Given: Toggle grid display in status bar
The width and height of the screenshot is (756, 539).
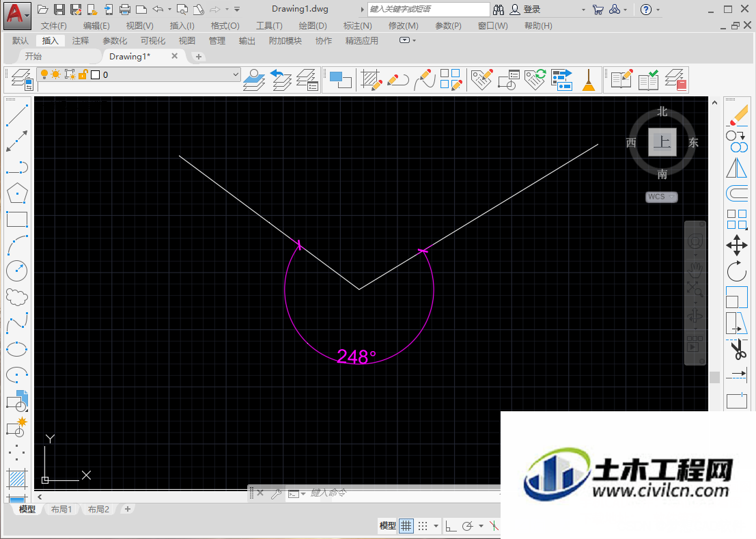Looking at the screenshot, I should tap(406, 525).
